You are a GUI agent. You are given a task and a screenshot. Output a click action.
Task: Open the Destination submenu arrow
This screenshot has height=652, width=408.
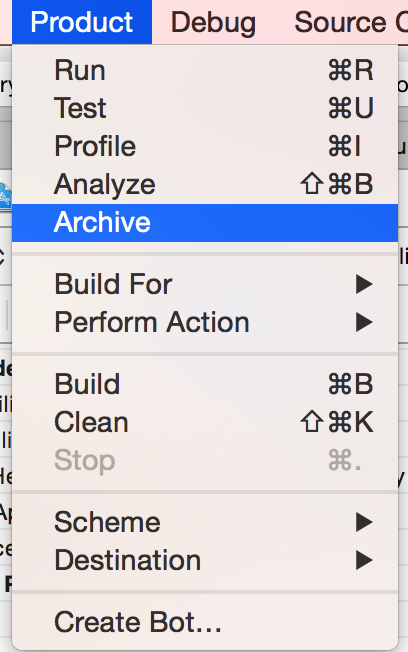click(x=364, y=561)
